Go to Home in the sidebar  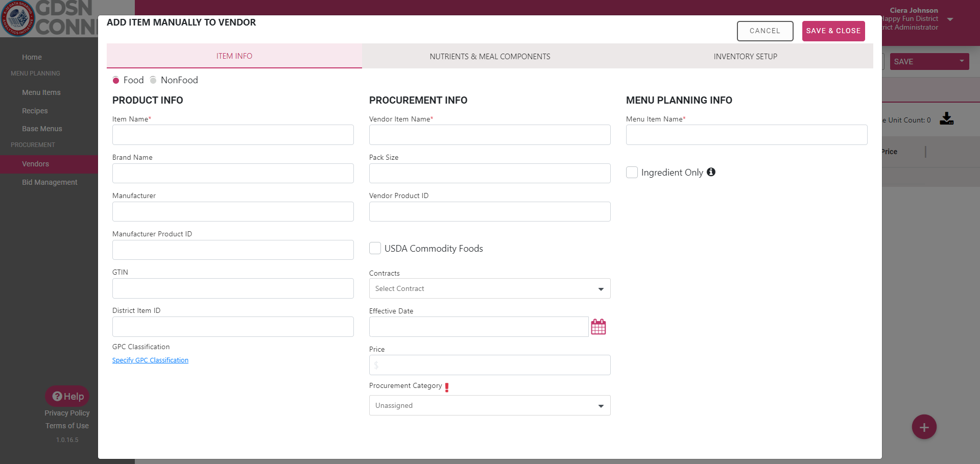[32, 57]
